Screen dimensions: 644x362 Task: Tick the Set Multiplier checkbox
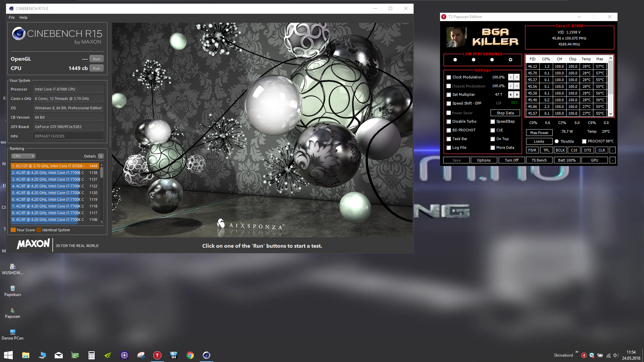[448, 95]
